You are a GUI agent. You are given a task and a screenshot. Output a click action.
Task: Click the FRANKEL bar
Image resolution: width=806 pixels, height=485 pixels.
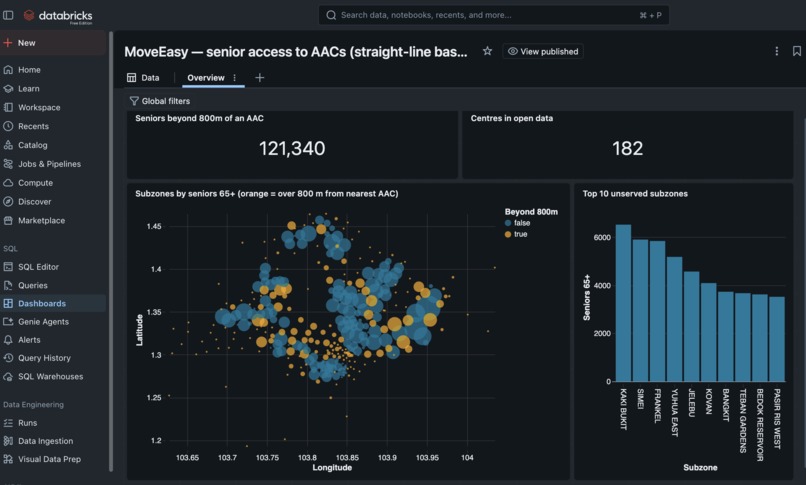tap(657, 311)
